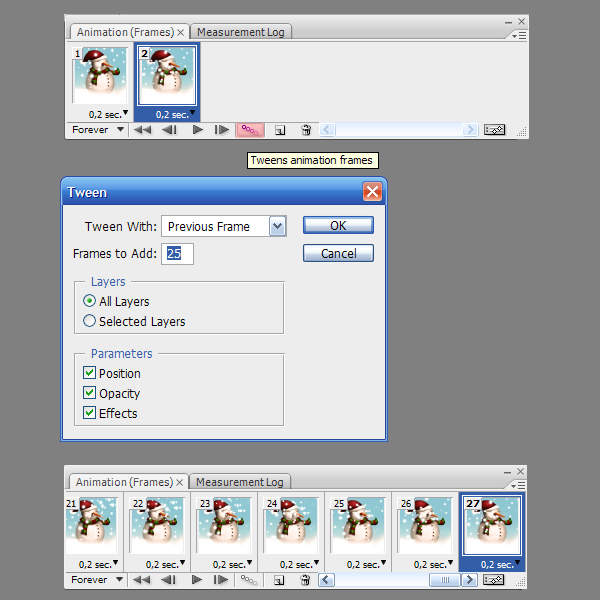Uncheck the Opacity parameter
600x600 pixels.
point(90,393)
